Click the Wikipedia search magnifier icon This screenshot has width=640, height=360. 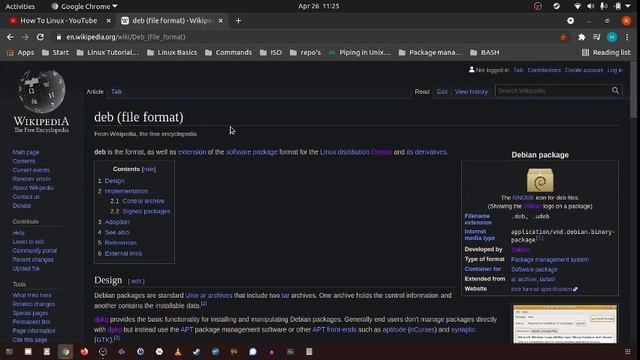pyautogui.click(x=615, y=91)
